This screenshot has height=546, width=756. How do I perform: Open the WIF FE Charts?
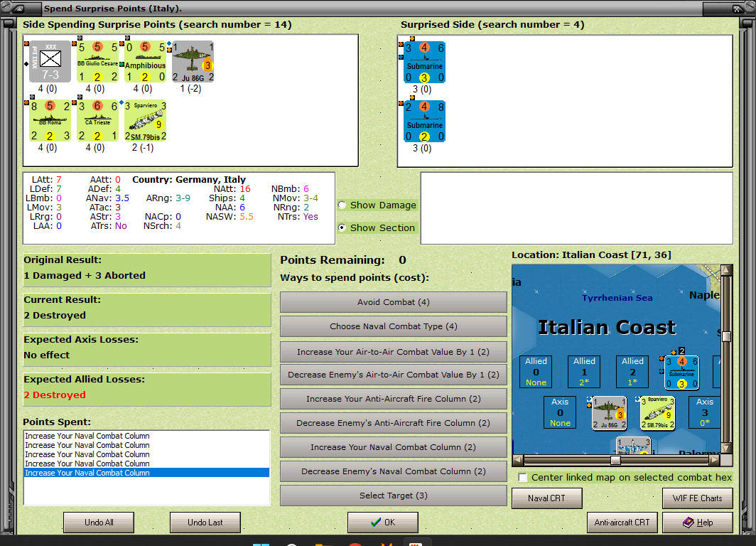(698, 498)
